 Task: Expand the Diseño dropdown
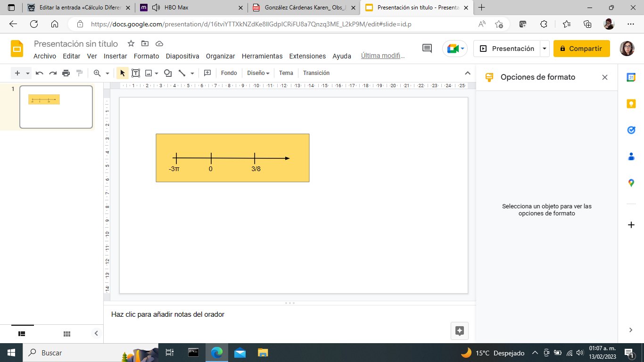(x=258, y=73)
